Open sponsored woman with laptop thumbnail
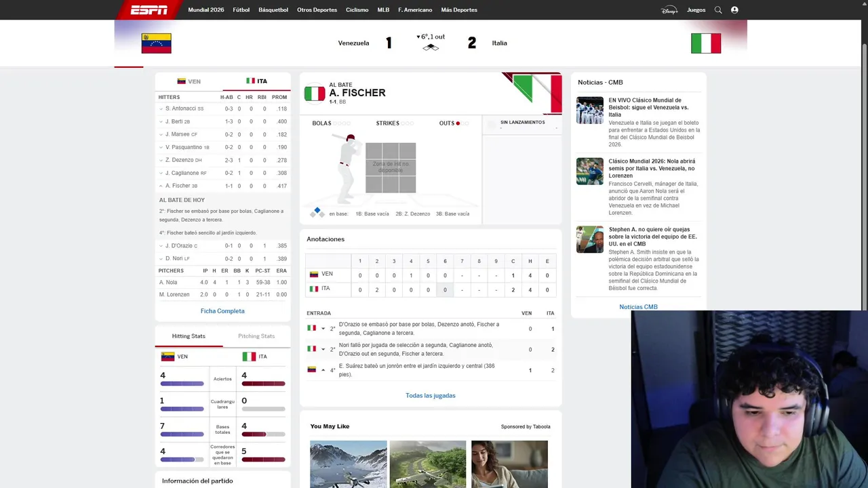Image resolution: width=868 pixels, height=488 pixels. (509, 464)
